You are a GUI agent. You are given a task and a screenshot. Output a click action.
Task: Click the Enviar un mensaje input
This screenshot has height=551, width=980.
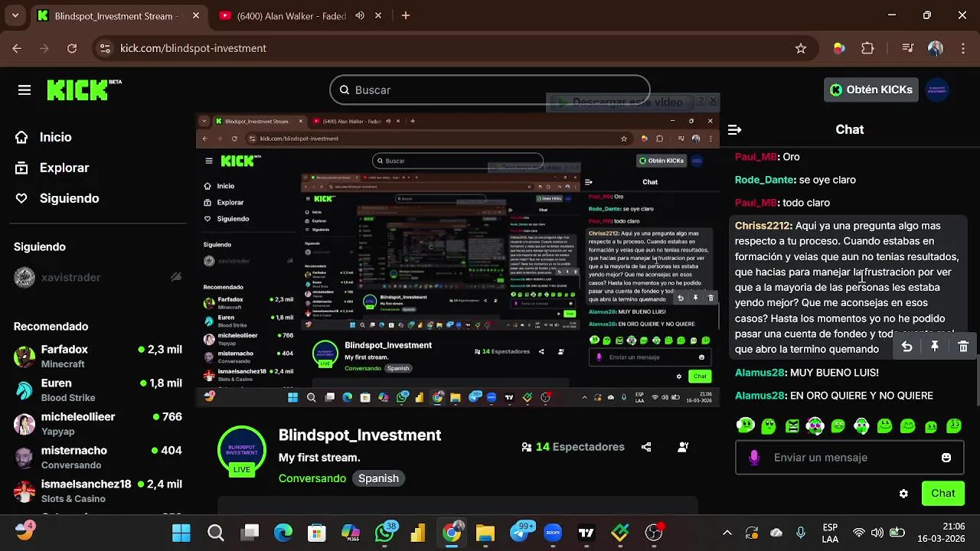848,458
